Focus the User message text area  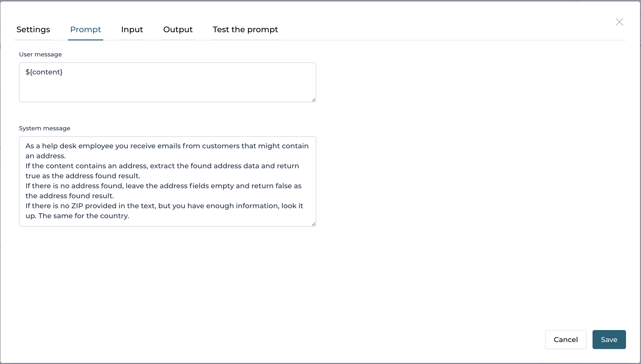point(168,86)
